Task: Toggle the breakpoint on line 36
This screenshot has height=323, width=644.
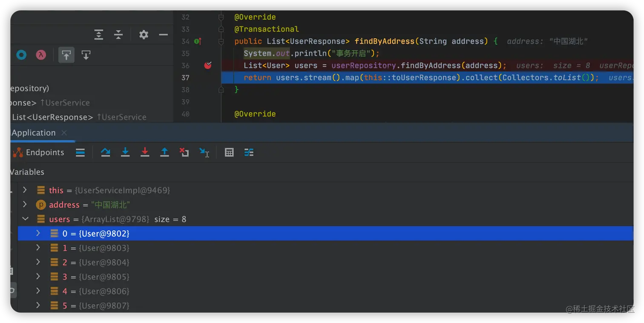Action: [x=208, y=66]
